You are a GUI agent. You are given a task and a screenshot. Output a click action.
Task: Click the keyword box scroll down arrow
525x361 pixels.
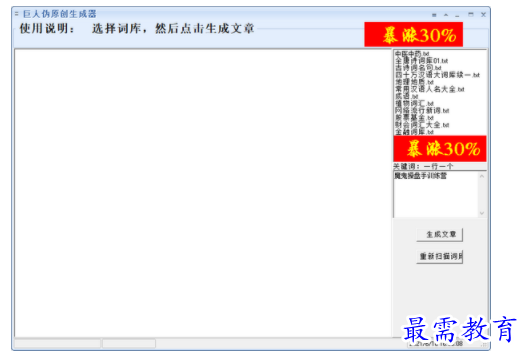(482, 213)
